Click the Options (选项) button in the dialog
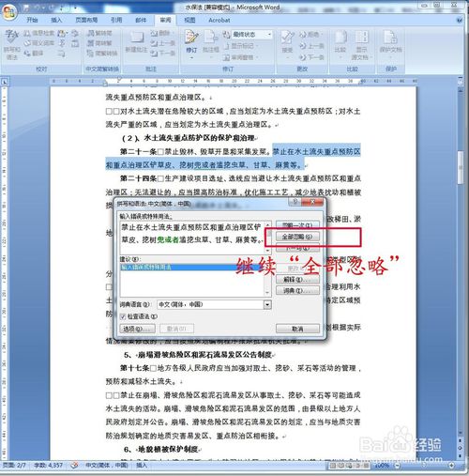The height and width of the screenshot is (476, 469). pos(137,329)
